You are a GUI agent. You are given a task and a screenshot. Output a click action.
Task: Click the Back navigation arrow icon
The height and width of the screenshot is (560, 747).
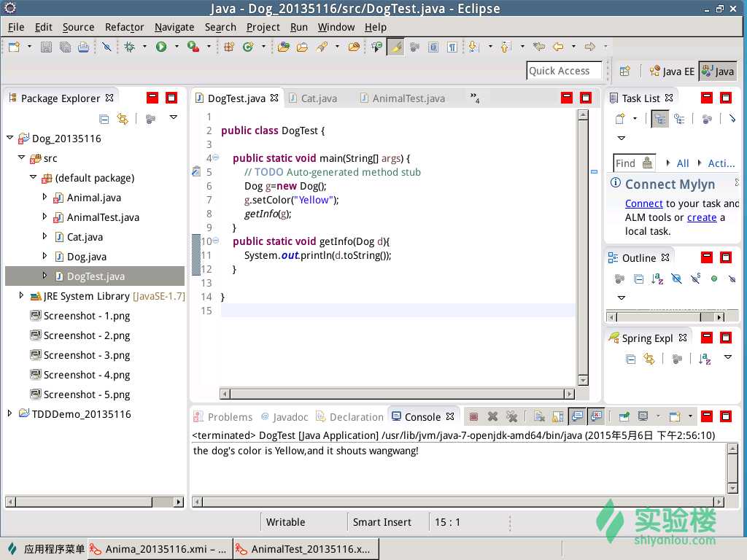point(558,47)
